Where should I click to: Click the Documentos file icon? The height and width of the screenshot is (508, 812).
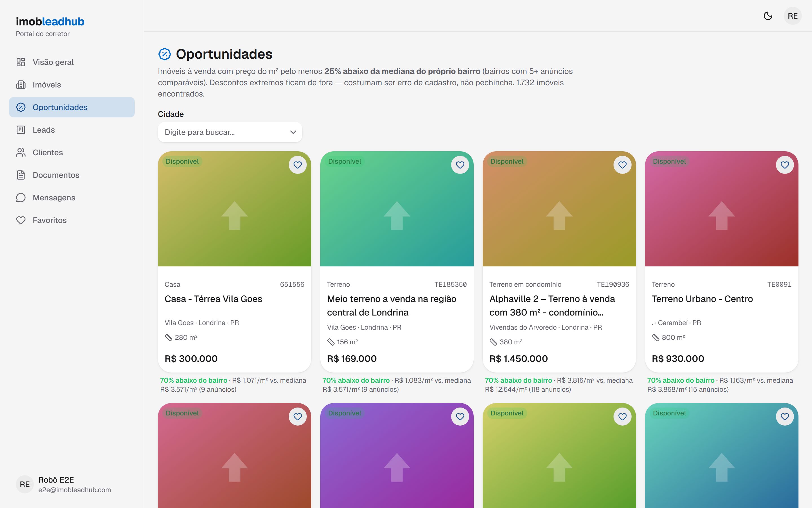click(x=21, y=175)
